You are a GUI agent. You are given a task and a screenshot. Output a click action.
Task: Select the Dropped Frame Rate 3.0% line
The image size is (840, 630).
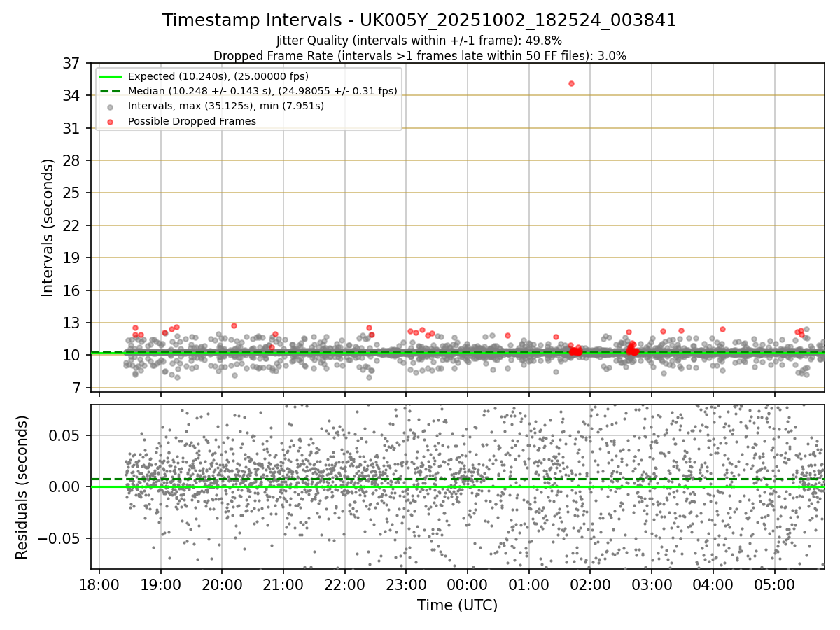pyautogui.click(x=419, y=56)
